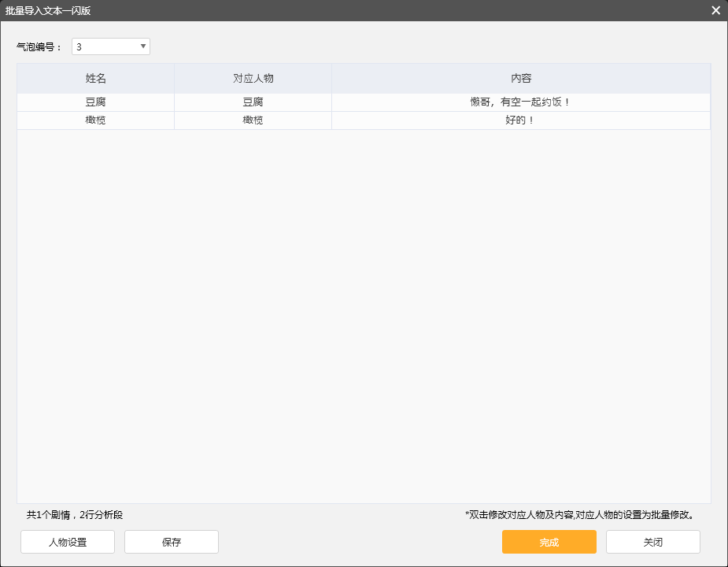Click the status text 共1个剧情，2行分析段
The width and height of the screenshot is (728, 567).
75,515
